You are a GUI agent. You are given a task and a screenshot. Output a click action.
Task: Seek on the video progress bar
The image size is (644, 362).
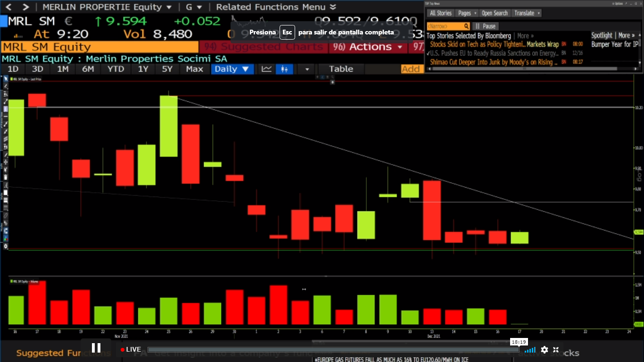point(333,350)
